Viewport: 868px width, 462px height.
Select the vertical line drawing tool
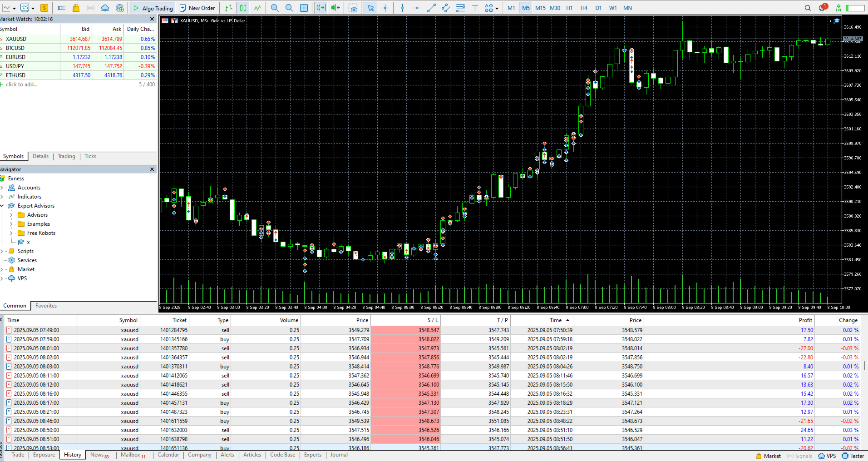402,8
